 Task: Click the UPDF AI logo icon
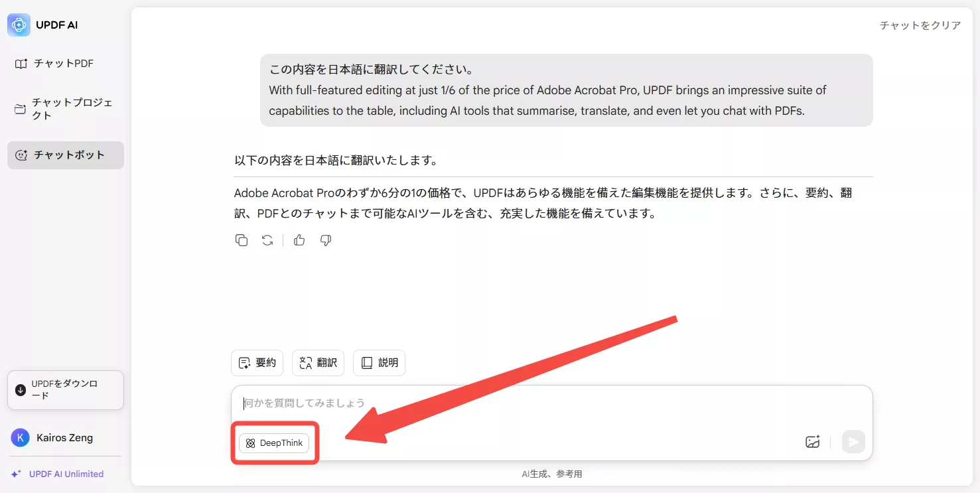19,25
